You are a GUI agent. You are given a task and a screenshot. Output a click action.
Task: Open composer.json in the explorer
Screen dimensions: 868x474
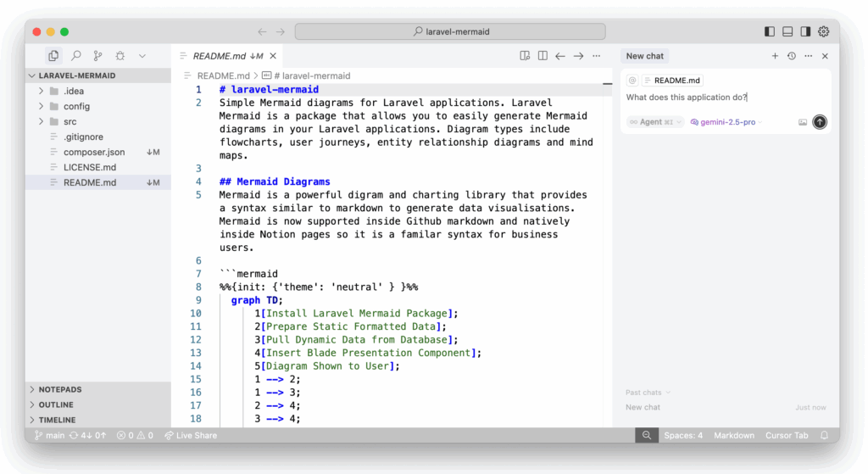(98, 152)
